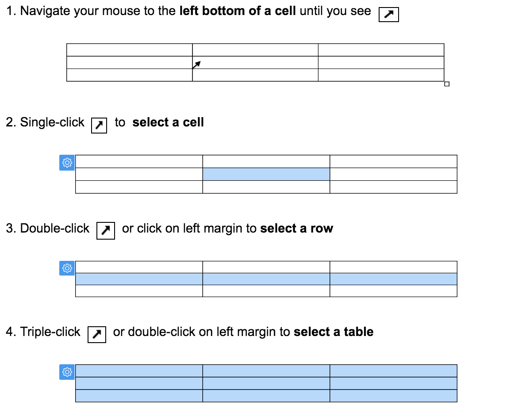Click the arrow cursor inside the first table
The width and height of the screenshot is (522, 420).
196,65
